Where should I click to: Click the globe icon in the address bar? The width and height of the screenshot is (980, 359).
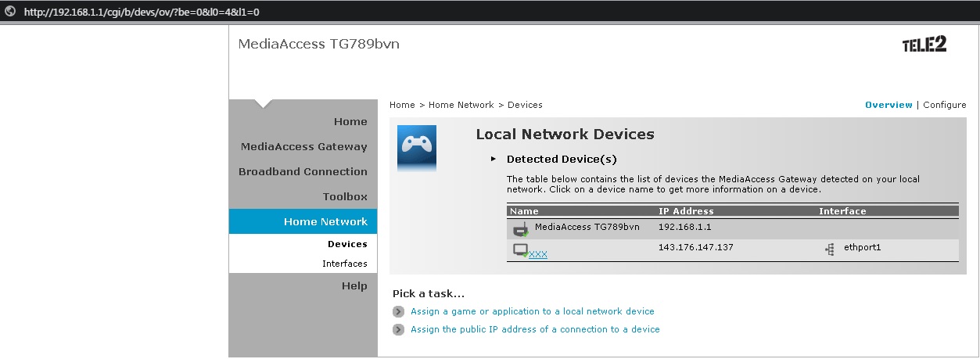pyautogui.click(x=10, y=12)
